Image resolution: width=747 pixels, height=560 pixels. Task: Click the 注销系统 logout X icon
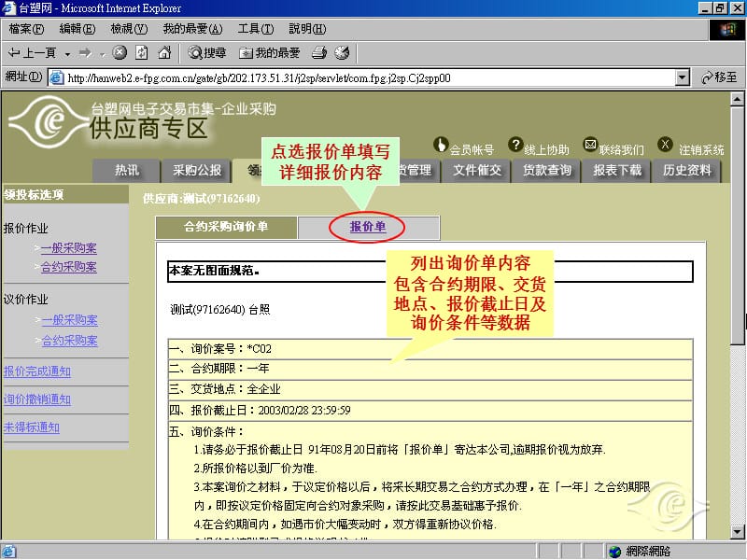pos(665,144)
